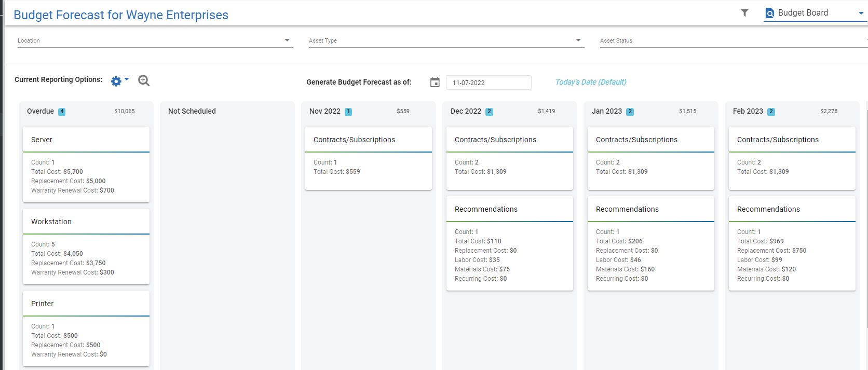Open Jan 2023 Recommendations card
The height and width of the screenshot is (370, 868).
tap(651, 243)
